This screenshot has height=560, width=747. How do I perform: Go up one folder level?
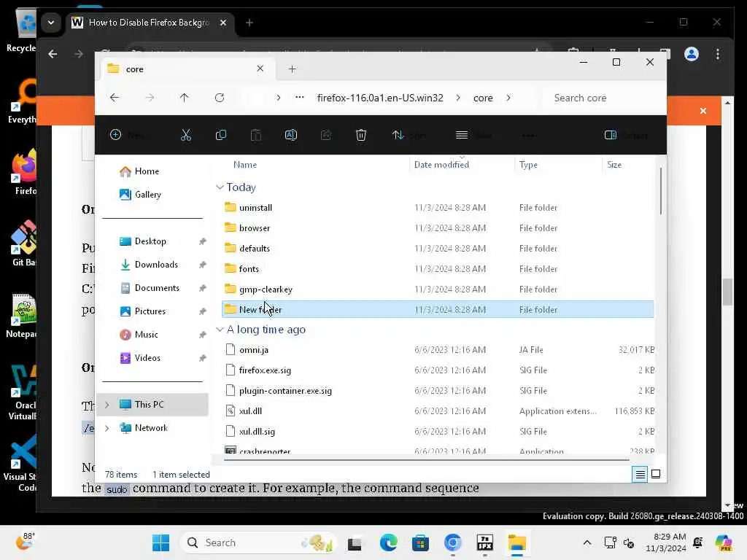point(185,98)
